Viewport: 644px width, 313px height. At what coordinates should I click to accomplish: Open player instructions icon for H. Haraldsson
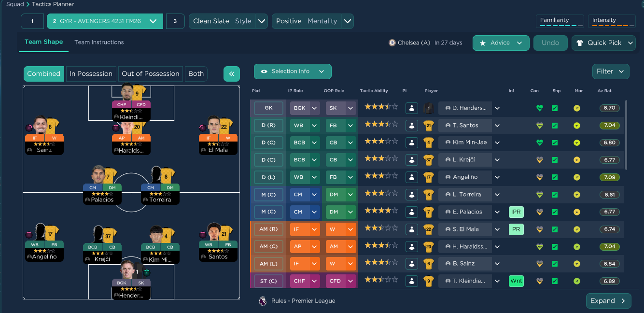coord(412,246)
